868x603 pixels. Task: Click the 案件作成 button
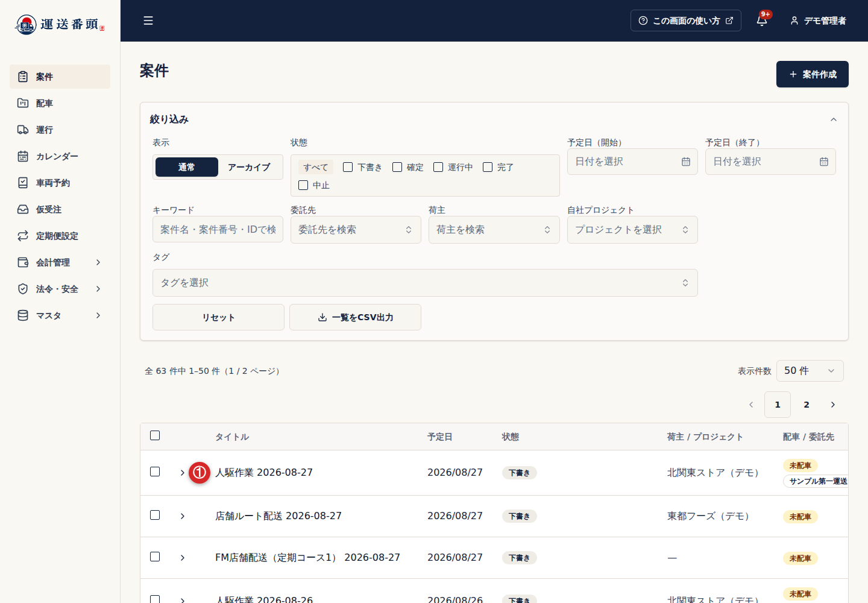click(x=813, y=74)
